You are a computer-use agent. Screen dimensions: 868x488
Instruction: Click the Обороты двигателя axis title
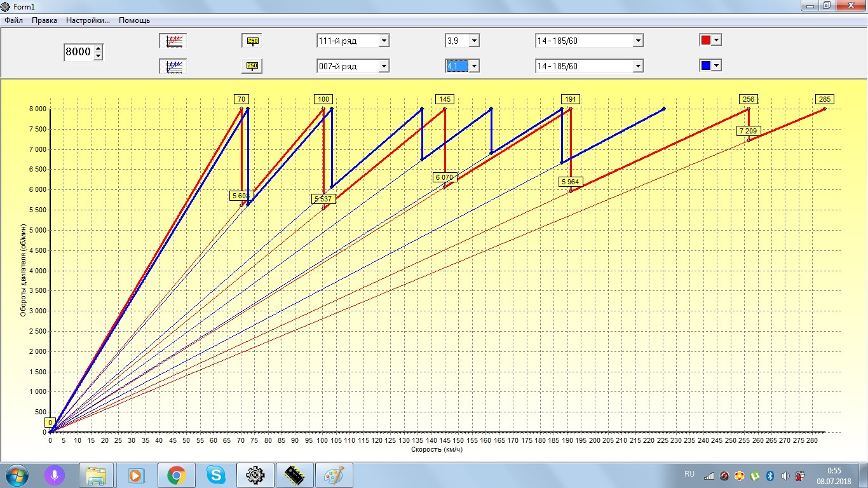click(x=24, y=270)
